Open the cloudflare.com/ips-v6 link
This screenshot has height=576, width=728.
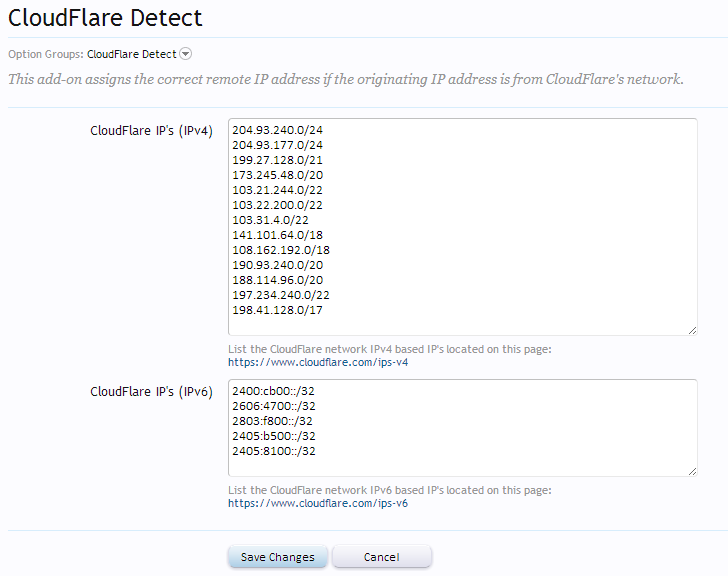pyautogui.click(x=318, y=504)
